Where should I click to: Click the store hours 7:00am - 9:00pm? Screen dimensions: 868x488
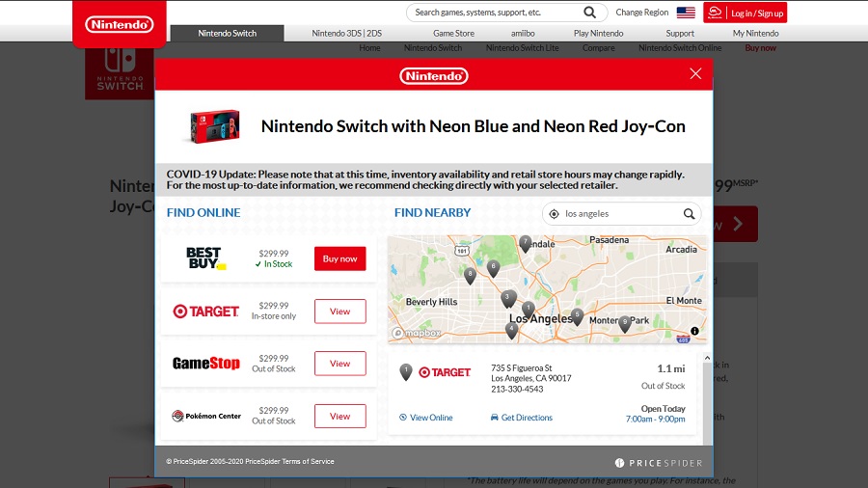[656, 420]
